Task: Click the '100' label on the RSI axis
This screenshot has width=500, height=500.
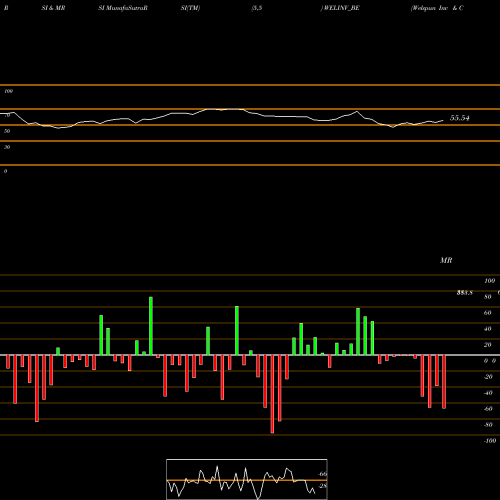Action: tap(9, 91)
